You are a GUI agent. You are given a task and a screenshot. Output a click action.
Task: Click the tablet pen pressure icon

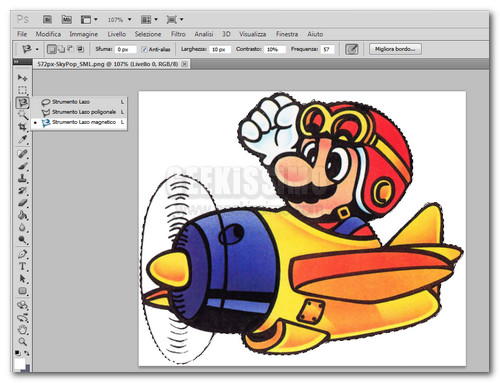coord(352,49)
